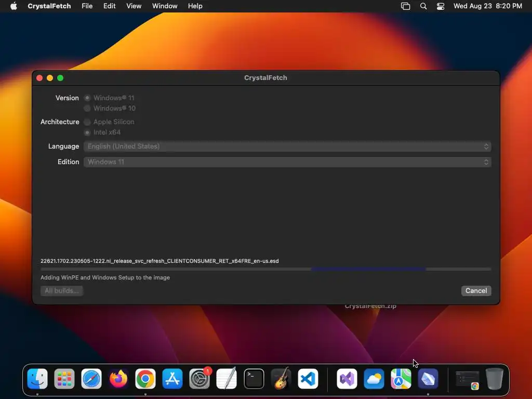Minimize the CrystalFetch window
The height and width of the screenshot is (399, 532).
click(50, 78)
